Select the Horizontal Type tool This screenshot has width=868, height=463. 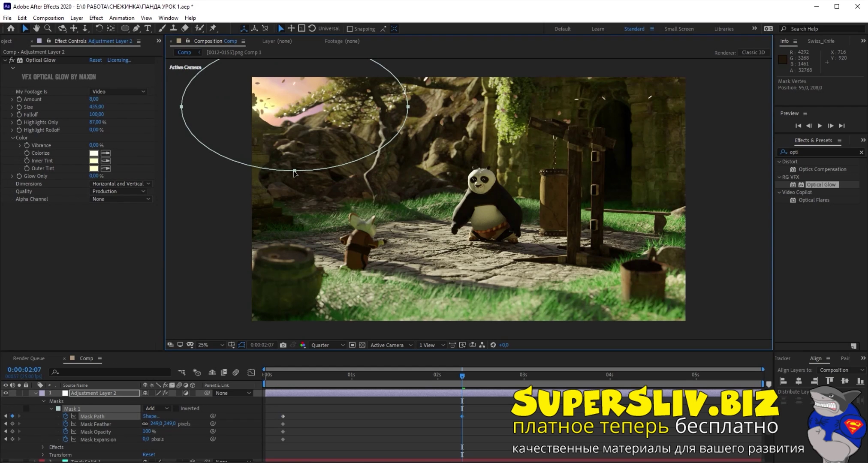148,28
